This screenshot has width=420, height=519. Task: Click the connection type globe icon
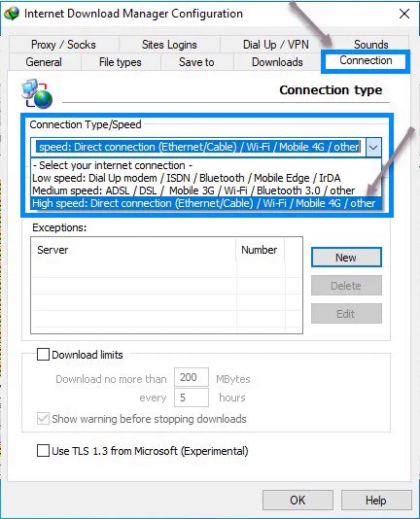37,94
